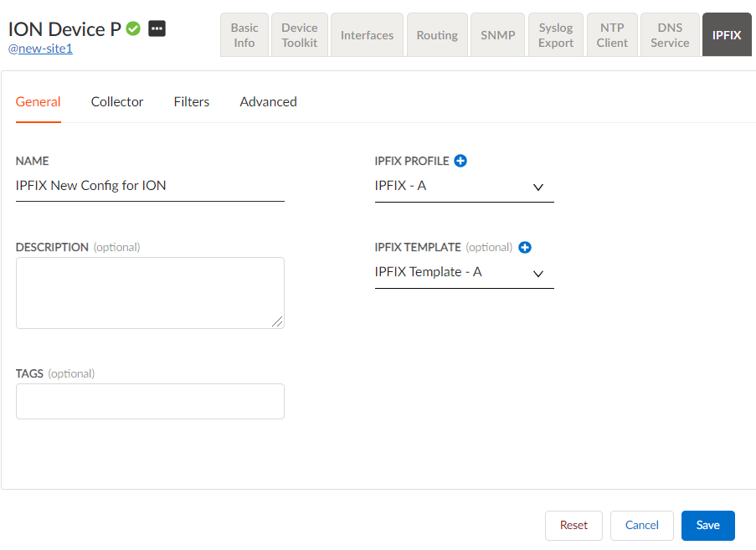This screenshot has height=550, width=756.
Task: Open the Device Toolkit tab
Action: click(x=300, y=35)
